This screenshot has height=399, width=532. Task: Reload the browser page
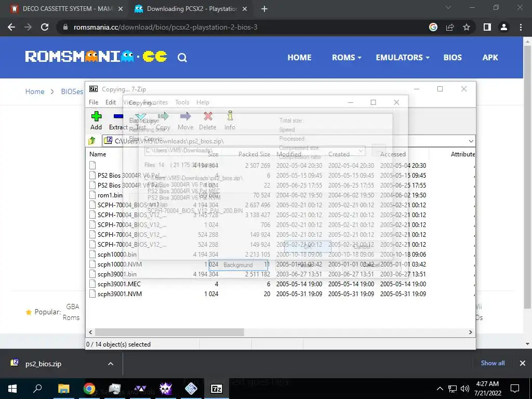[45, 27]
